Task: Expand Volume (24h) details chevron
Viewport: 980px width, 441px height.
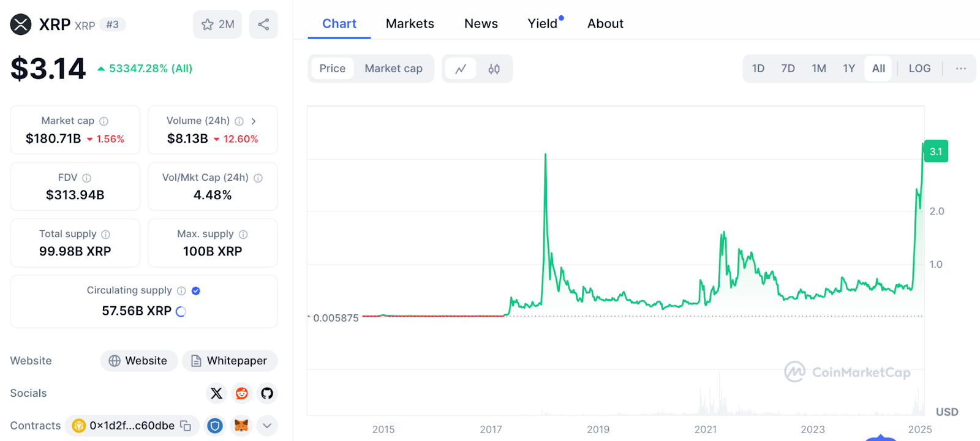Action: (x=254, y=121)
